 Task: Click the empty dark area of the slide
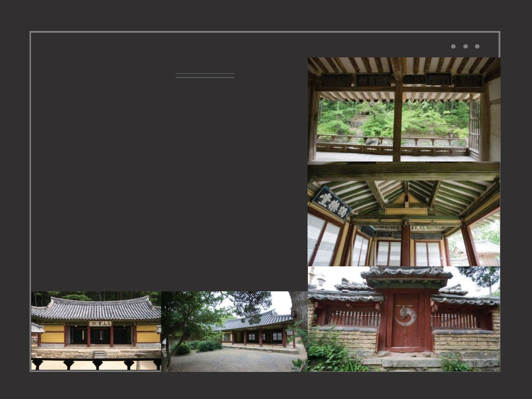coord(169,183)
